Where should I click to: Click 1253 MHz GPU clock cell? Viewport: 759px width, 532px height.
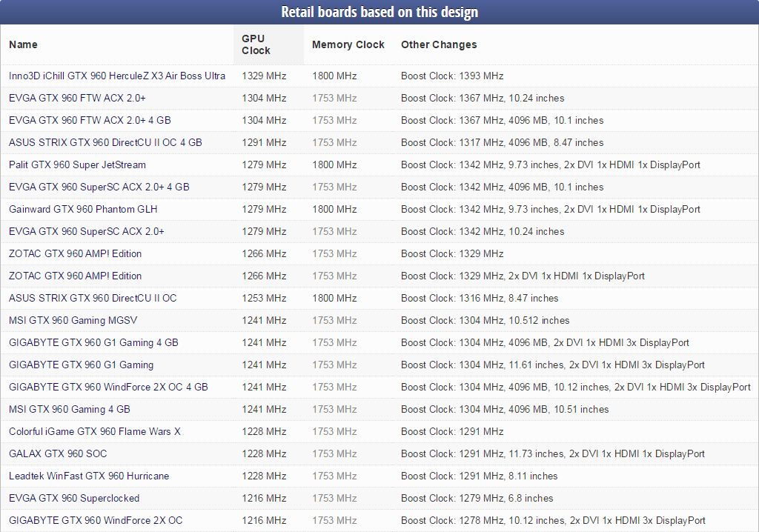click(265, 298)
